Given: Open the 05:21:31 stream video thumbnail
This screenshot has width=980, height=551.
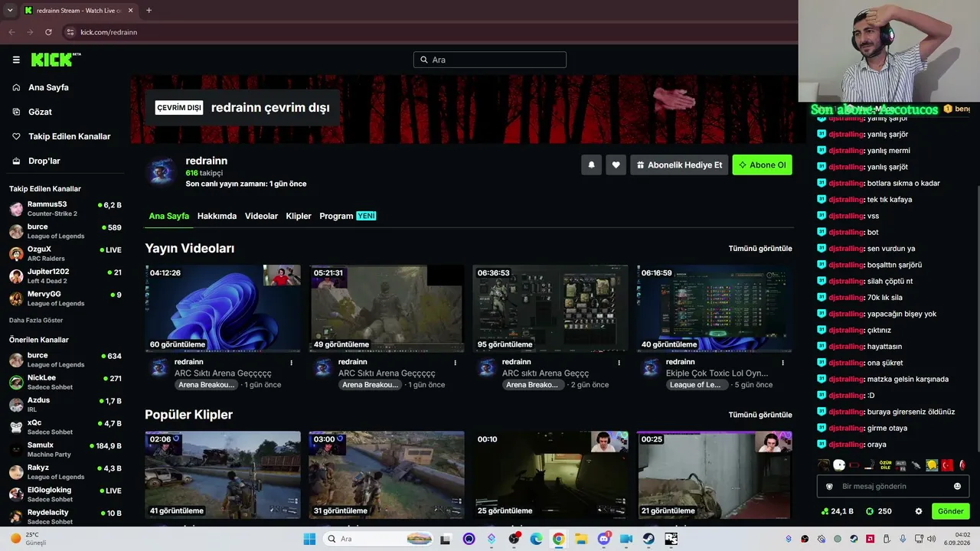Looking at the screenshot, I should (387, 308).
